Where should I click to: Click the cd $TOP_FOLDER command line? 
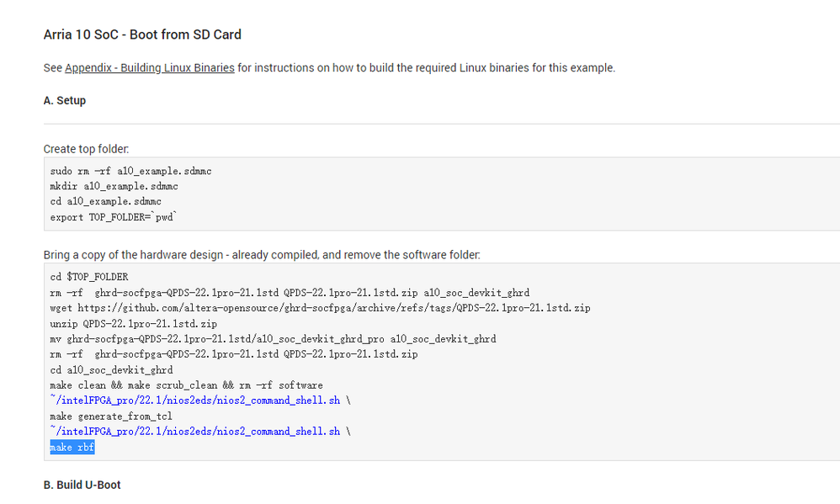89,277
